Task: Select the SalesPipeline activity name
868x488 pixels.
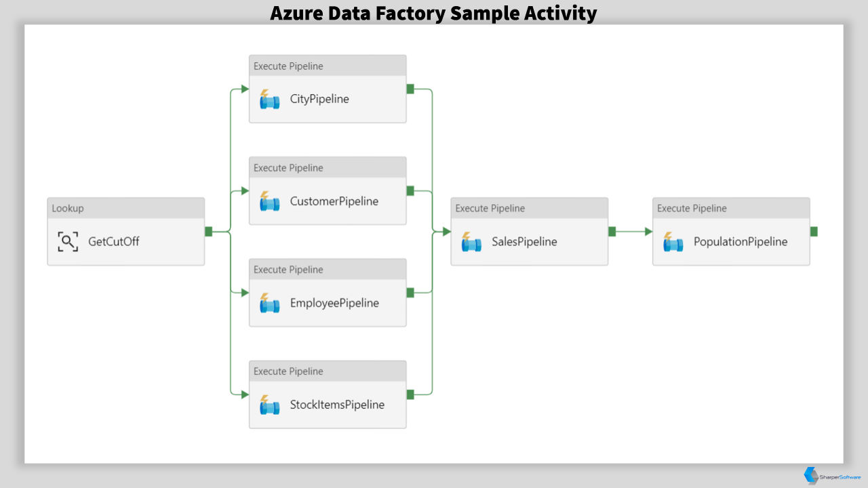Action: point(524,241)
